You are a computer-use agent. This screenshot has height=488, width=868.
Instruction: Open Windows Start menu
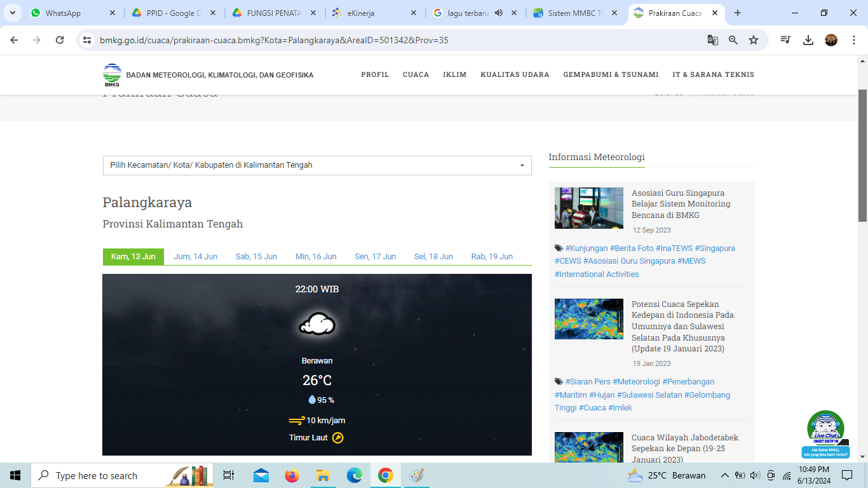click(x=15, y=475)
